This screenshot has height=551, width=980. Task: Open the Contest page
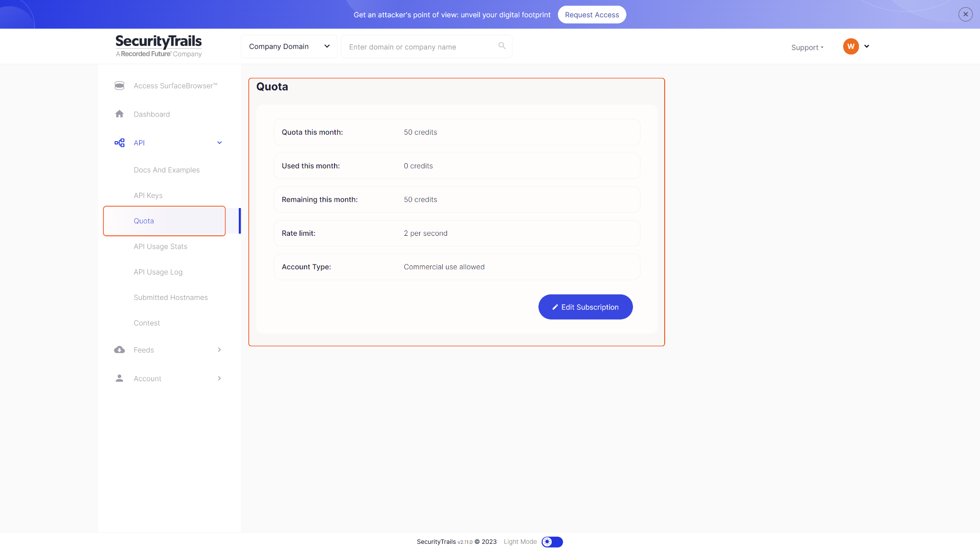[x=147, y=323]
